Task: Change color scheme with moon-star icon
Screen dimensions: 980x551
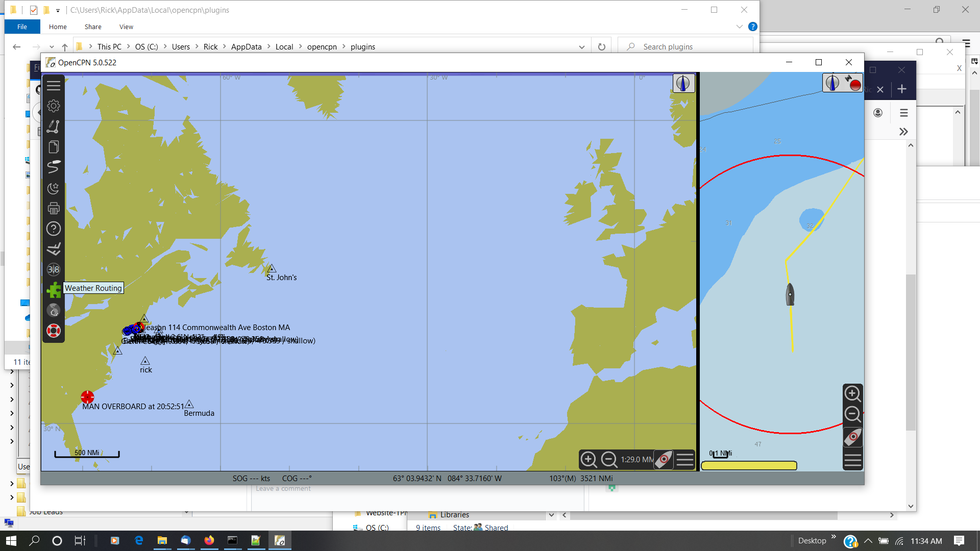Action: 54,188
